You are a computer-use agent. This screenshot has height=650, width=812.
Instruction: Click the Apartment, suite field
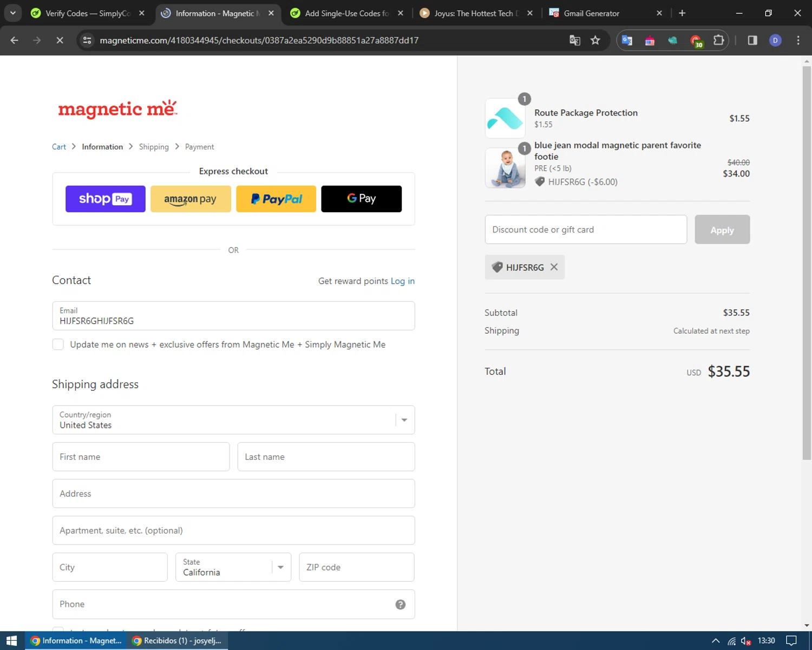pyautogui.click(x=233, y=530)
